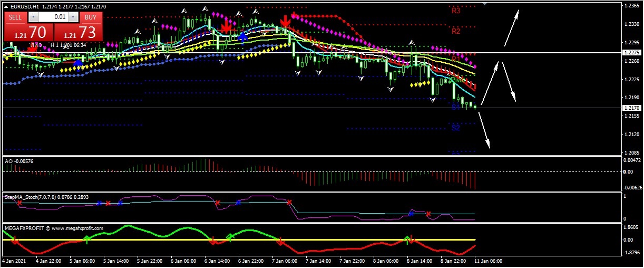Viewport: 644px width, 268px height.
Task: Click the SELL button in one-click panel
Action: coord(15,17)
